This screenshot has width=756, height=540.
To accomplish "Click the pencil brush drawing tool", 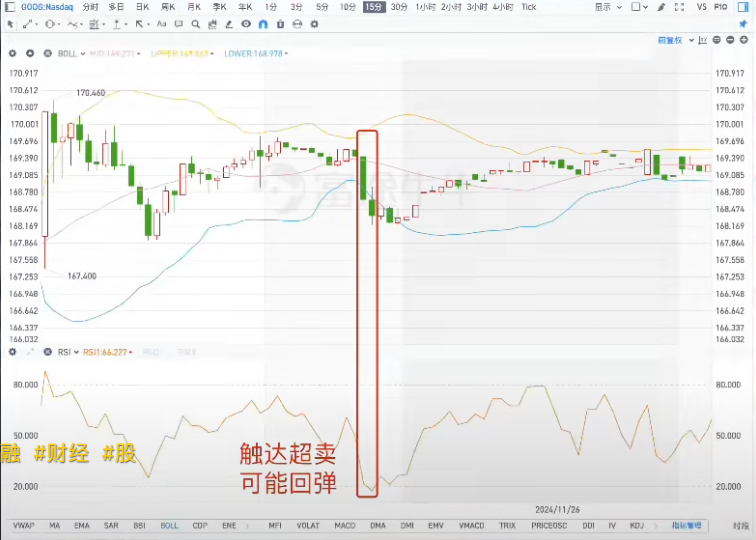I will click(229, 24).
